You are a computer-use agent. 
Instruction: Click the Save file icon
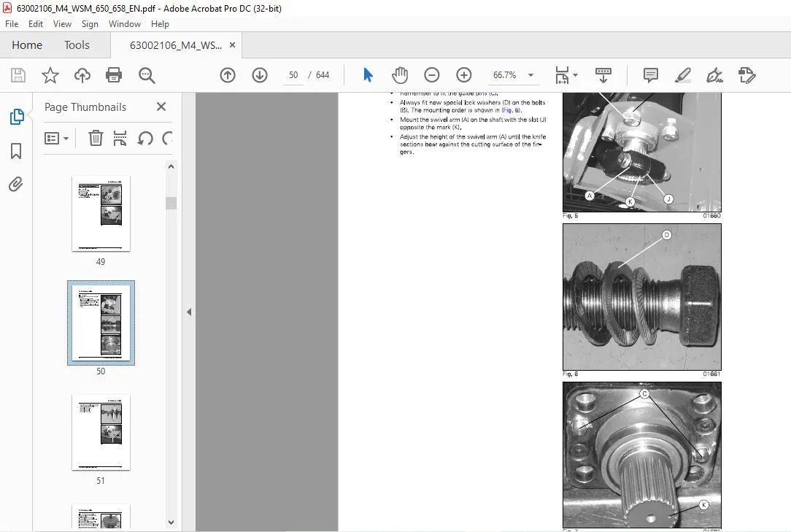[18, 75]
